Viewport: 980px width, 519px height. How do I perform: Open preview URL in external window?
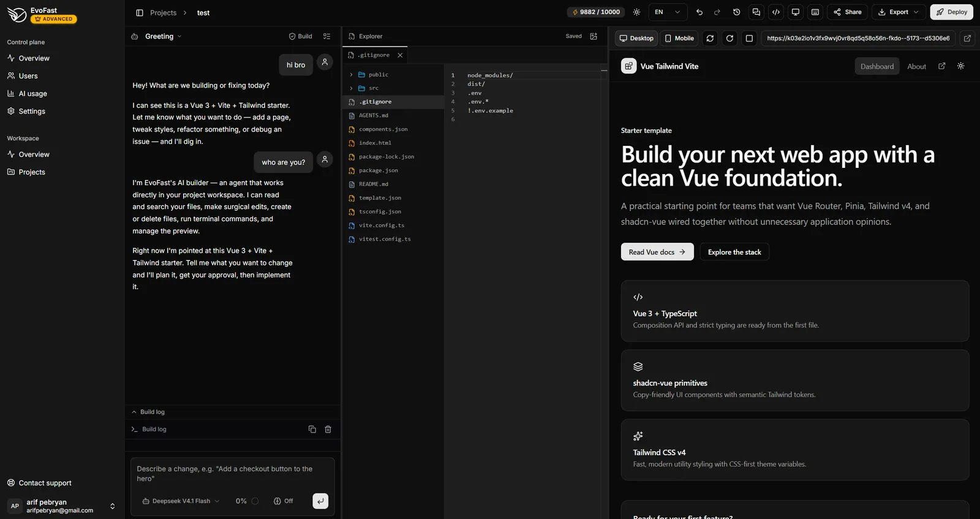click(x=967, y=38)
